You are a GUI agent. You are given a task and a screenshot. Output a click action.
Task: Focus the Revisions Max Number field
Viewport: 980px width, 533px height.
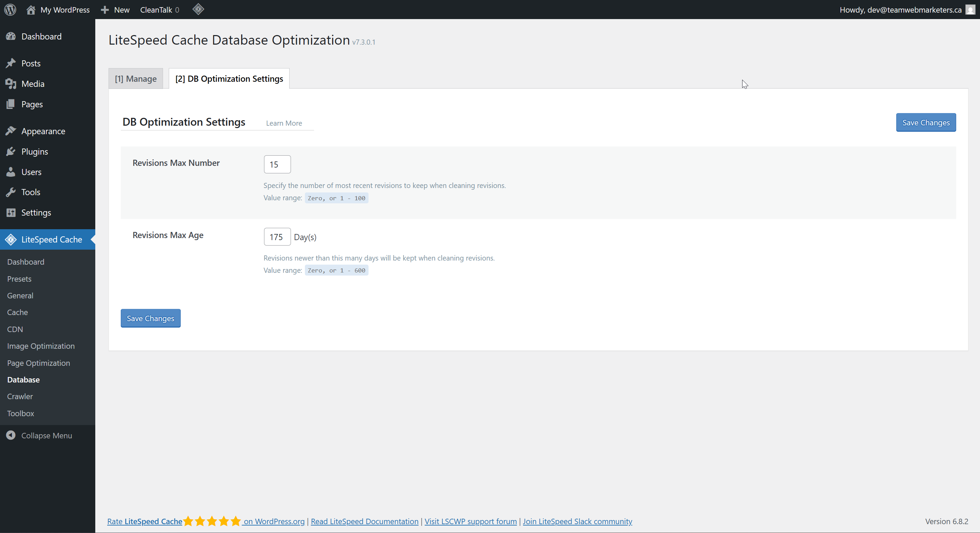pos(277,164)
